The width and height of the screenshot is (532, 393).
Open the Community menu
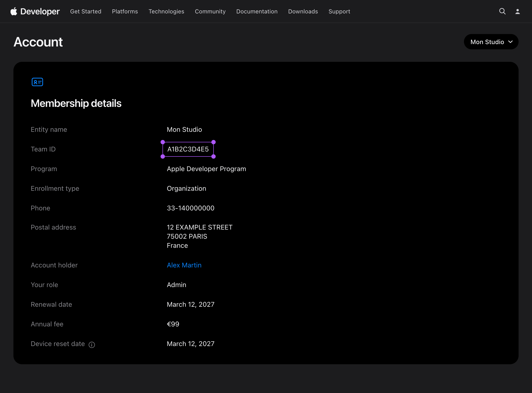click(x=210, y=12)
